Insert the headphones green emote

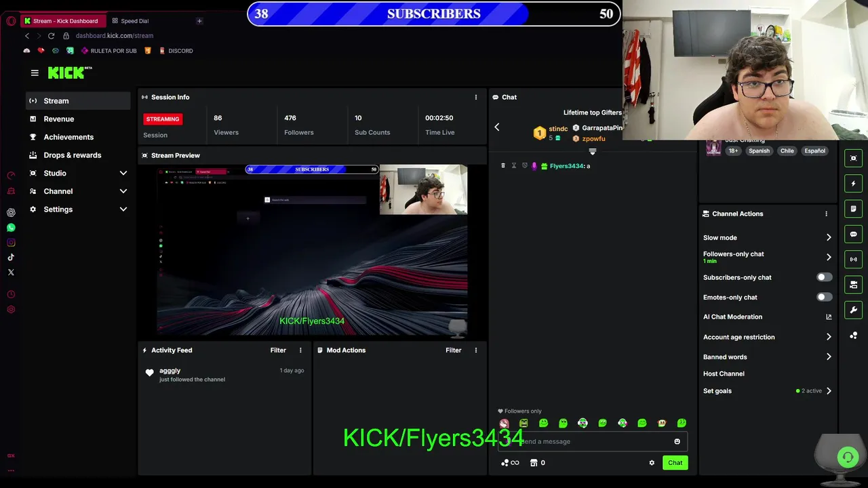583,423
